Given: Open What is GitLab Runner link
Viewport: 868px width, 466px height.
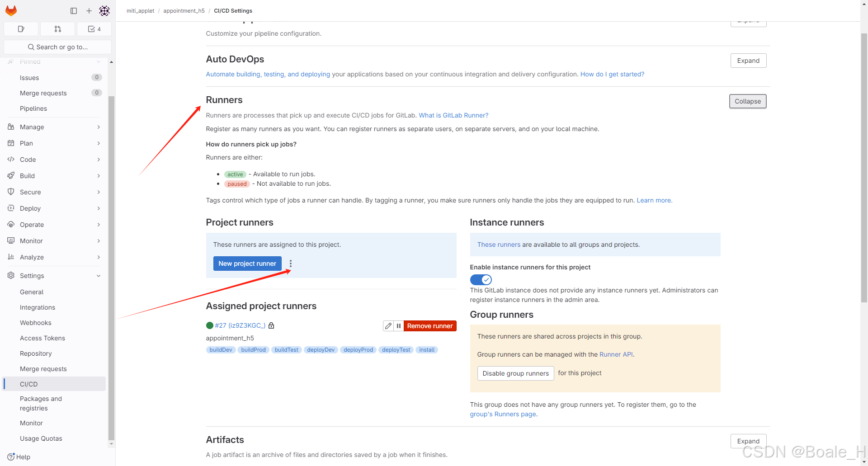Looking at the screenshot, I should point(453,115).
